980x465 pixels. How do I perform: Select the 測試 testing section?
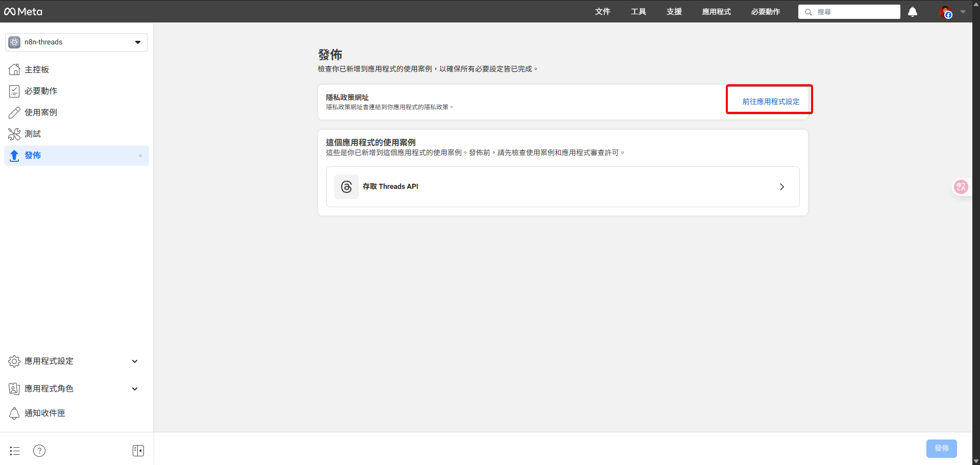click(x=33, y=134)
